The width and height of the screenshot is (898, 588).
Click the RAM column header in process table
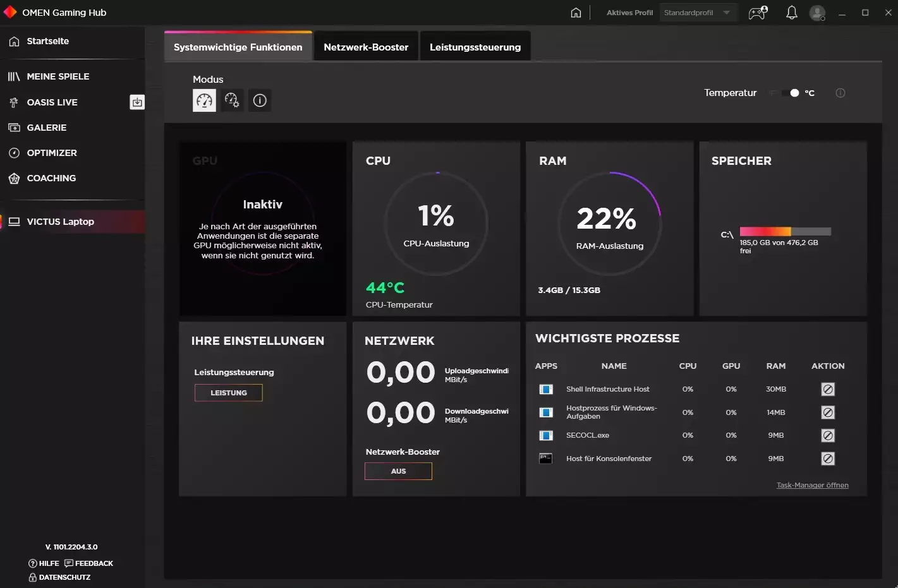point(776,366)
